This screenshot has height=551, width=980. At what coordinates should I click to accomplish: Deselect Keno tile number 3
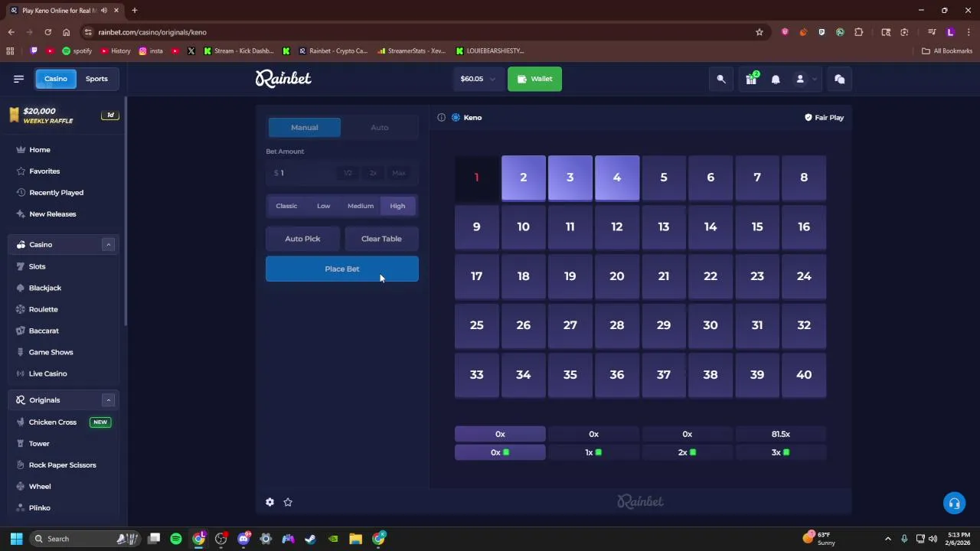(x=570, y=178)
